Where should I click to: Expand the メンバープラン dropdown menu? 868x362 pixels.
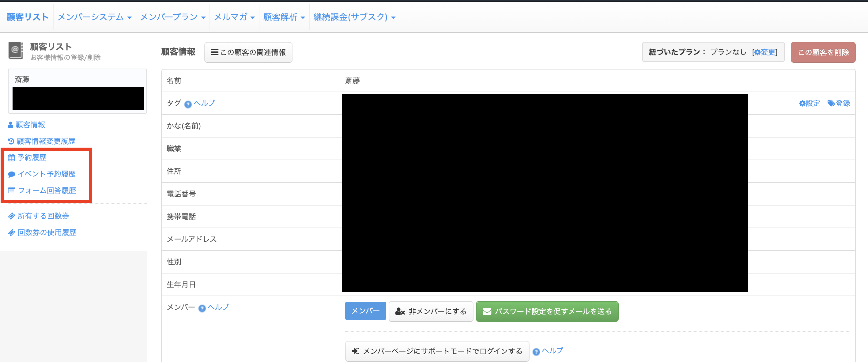172,17
